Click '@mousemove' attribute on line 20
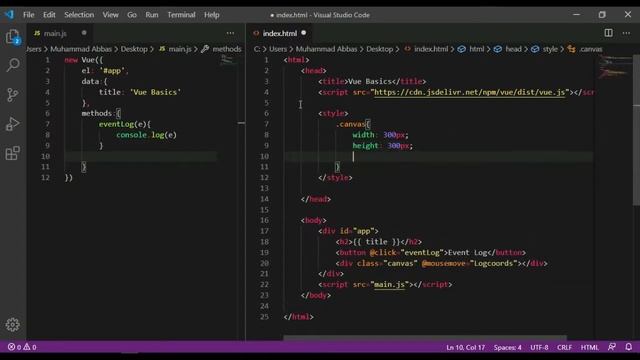The width and height of the screenshot is (640, 360). (x=443, y=264)
